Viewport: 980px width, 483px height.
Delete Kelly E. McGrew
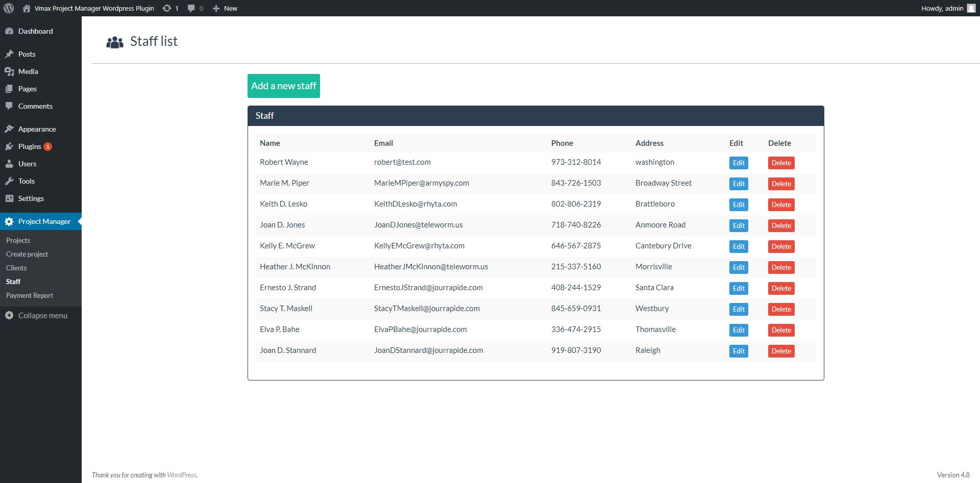(x=781, y=246)
